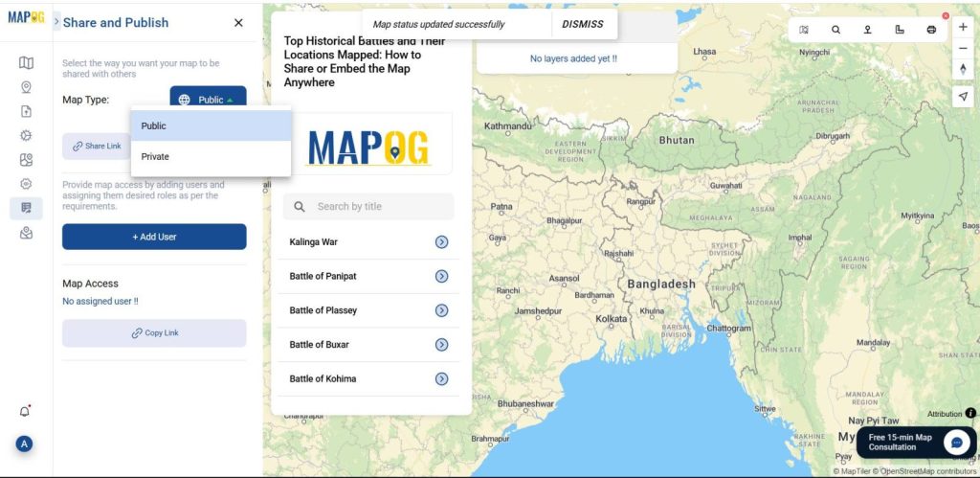Click the locate me arrow button

point(963,97)
